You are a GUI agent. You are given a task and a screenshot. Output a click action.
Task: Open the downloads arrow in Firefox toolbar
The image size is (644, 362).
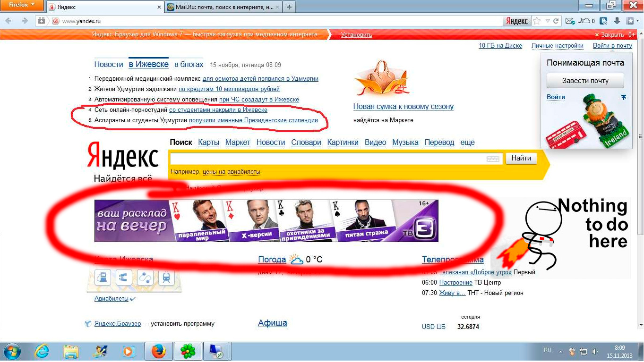click(x=617, y=21)
